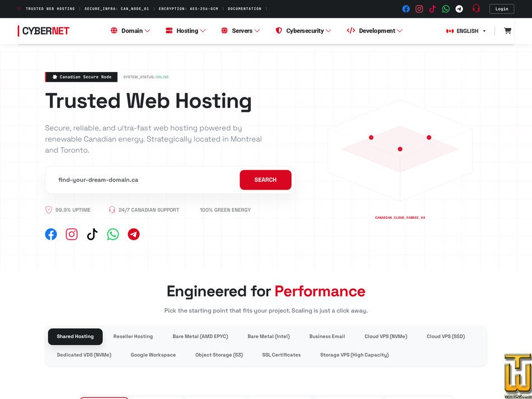The width and height of the screenshot is (532, 399).
Task: Open Instagram icon in top bar
Action: (x=420, y=9)
